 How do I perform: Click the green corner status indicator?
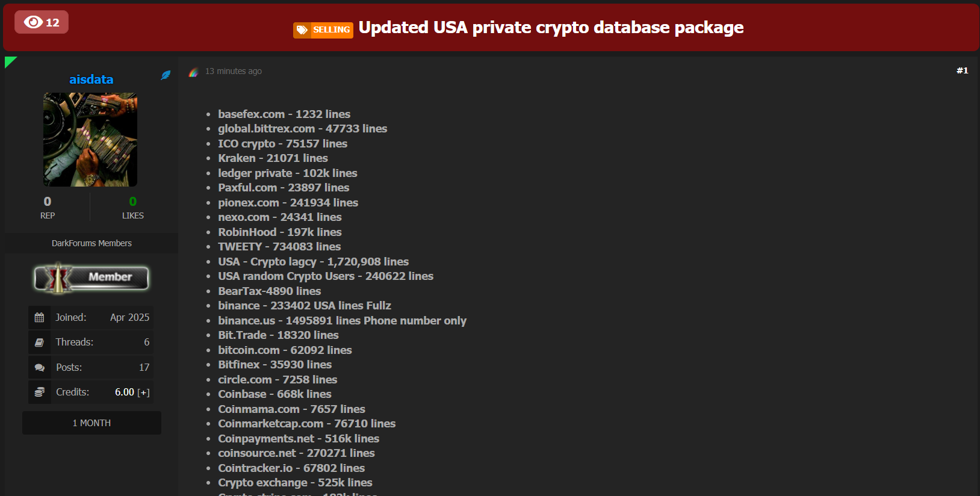tap(9, 61)
